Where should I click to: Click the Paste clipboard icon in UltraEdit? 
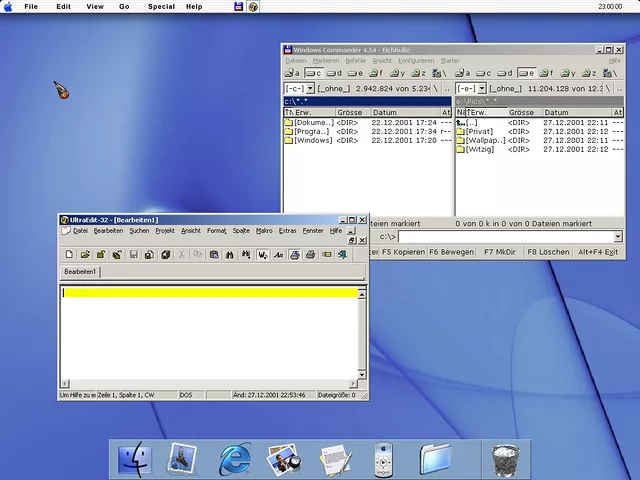pyautogui.click(x=214, y=255)
